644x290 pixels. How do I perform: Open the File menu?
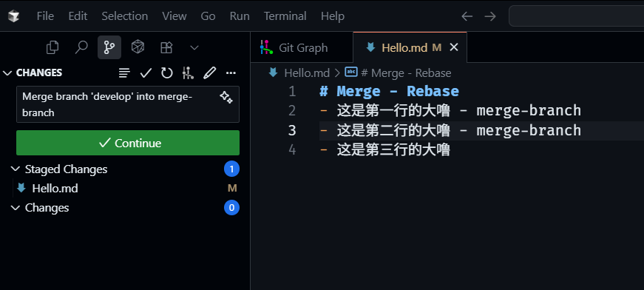(x=45, y=16)
